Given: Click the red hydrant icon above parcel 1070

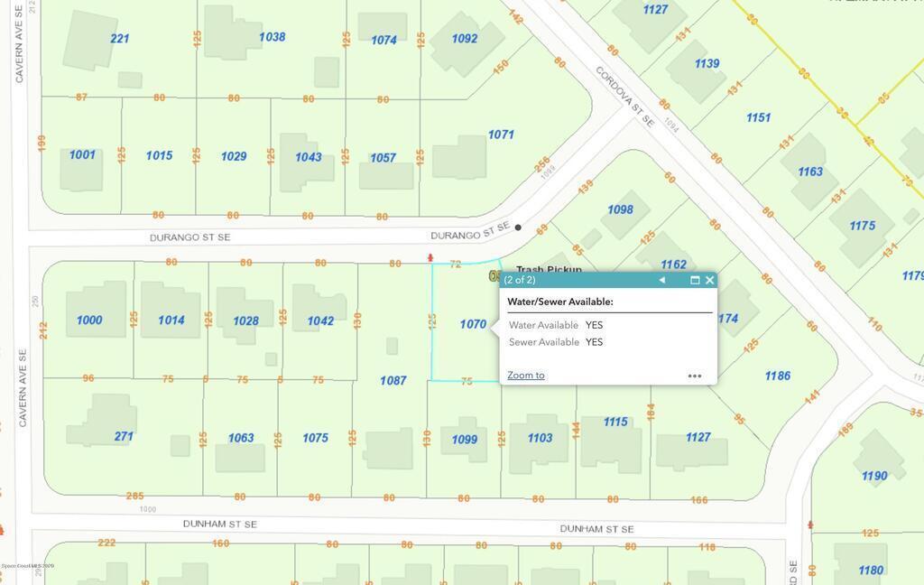Looking at the screenshot, I should click(430, 258).
